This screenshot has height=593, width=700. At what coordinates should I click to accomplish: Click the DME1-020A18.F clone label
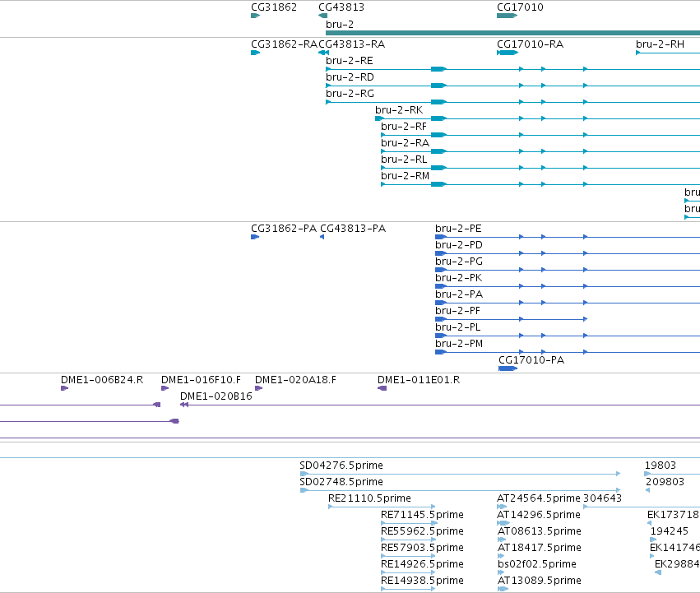295,380
